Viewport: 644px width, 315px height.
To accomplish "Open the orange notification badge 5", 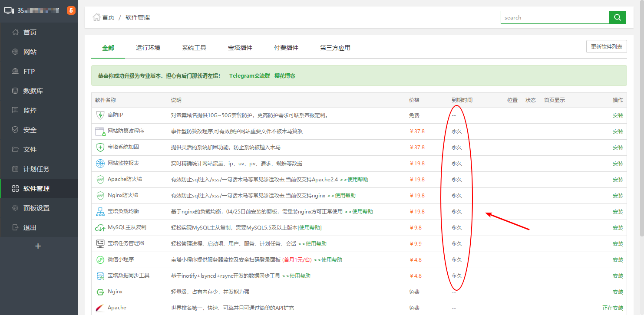I will [71, 10].
